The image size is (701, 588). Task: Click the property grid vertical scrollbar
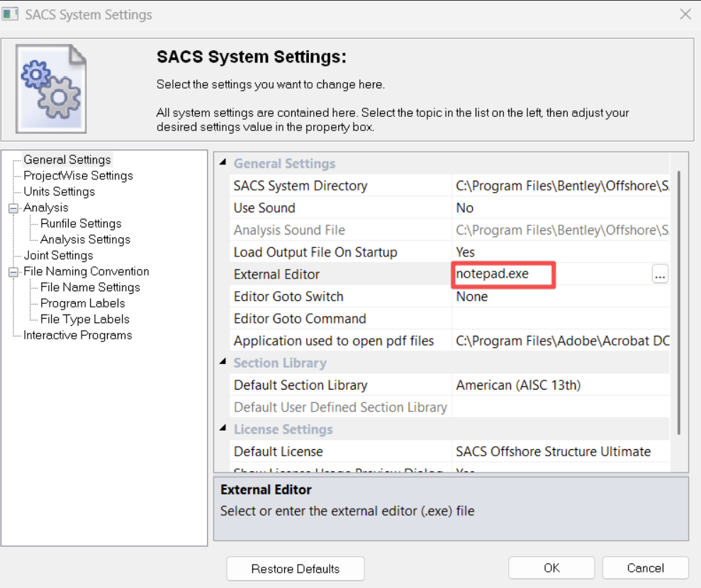[679, 298]
